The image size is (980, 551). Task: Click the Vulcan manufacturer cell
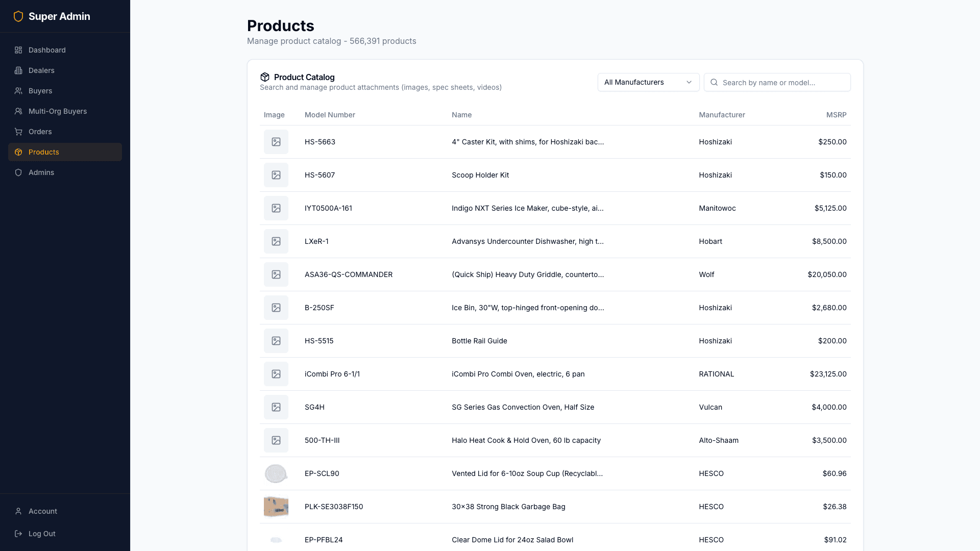tap(710, 407)
